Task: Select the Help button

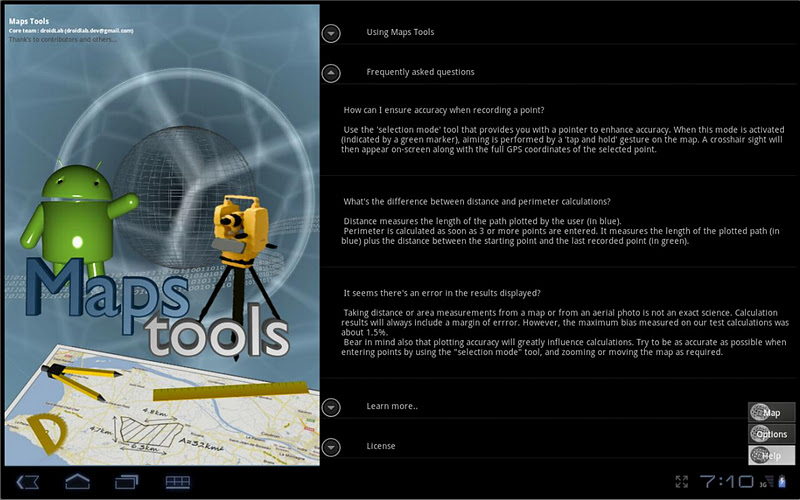Action: [x=771, y=455]
